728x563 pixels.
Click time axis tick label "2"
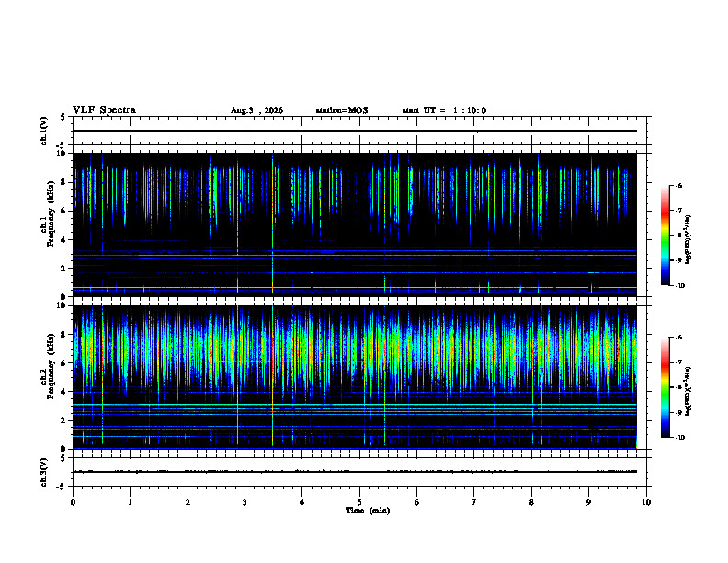188,502
